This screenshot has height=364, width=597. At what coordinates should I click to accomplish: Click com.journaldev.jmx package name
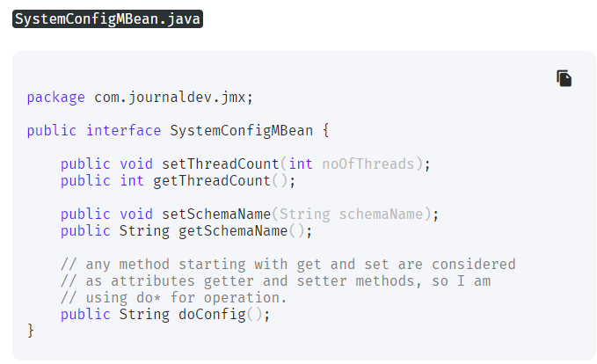click(170, 98)
